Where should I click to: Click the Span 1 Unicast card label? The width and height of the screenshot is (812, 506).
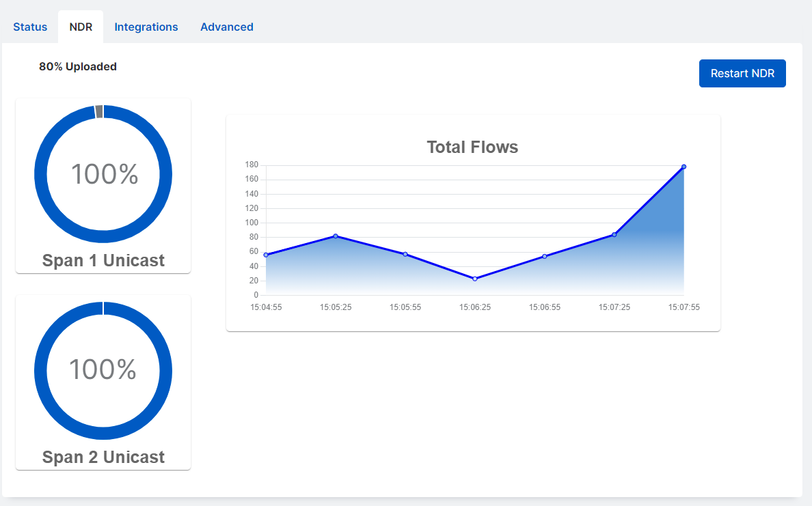tap(103, 260)
